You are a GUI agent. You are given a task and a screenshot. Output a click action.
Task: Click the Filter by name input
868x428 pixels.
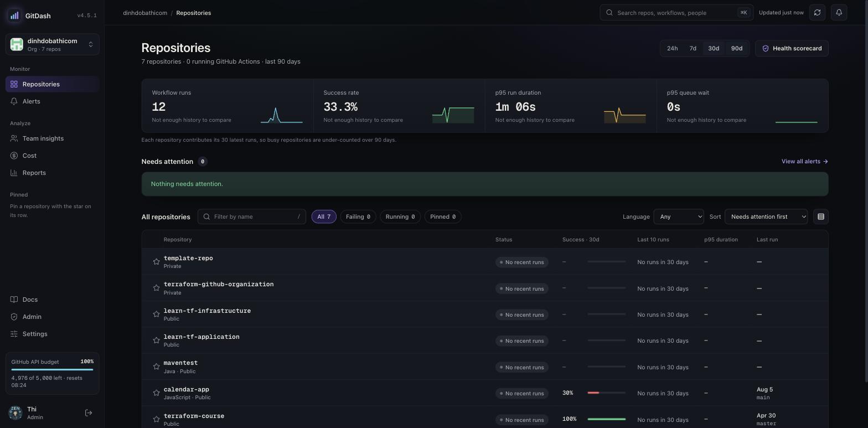click(x=252, y=216)
